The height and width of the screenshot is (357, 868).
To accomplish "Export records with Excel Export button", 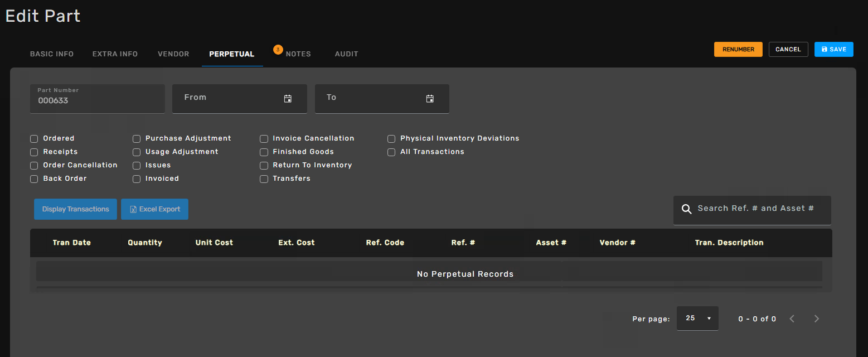I will 154,209.
